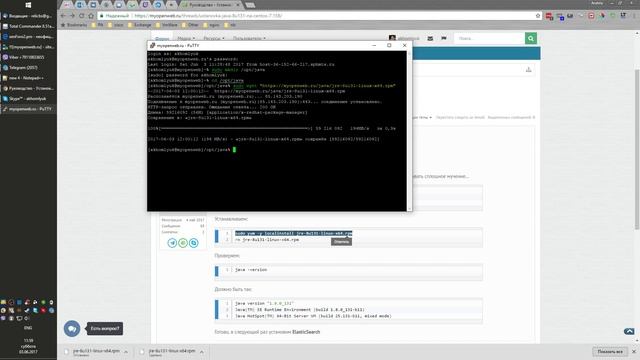
Task: Click the ENG language indicator in taskbar
Action: (x=28, y=328)
